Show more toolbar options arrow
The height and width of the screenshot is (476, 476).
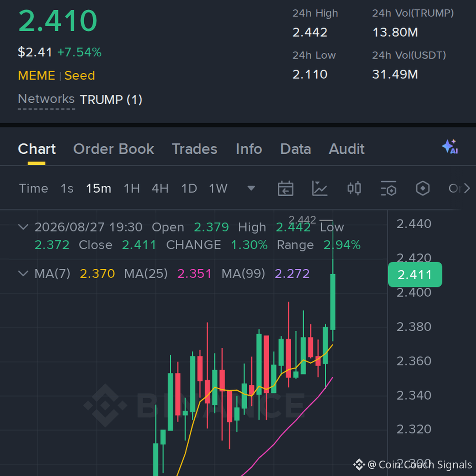pyautogui.click(x=467, y=189)
